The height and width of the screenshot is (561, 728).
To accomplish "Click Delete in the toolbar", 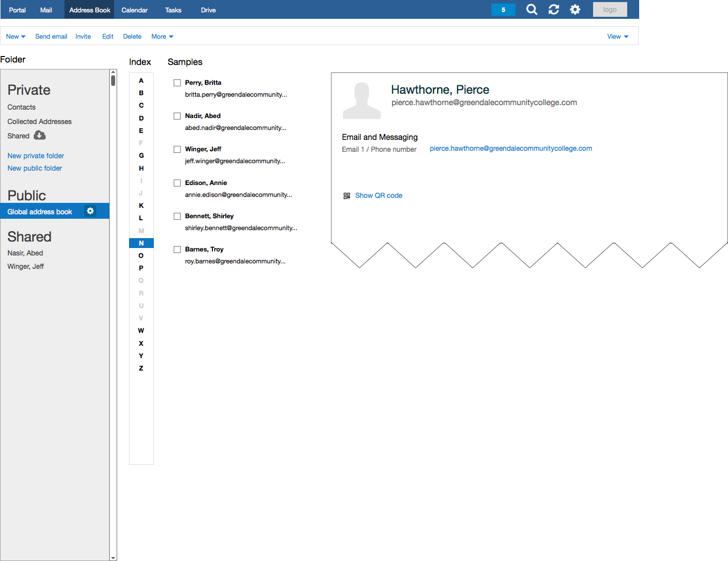I will pos(132,36).
